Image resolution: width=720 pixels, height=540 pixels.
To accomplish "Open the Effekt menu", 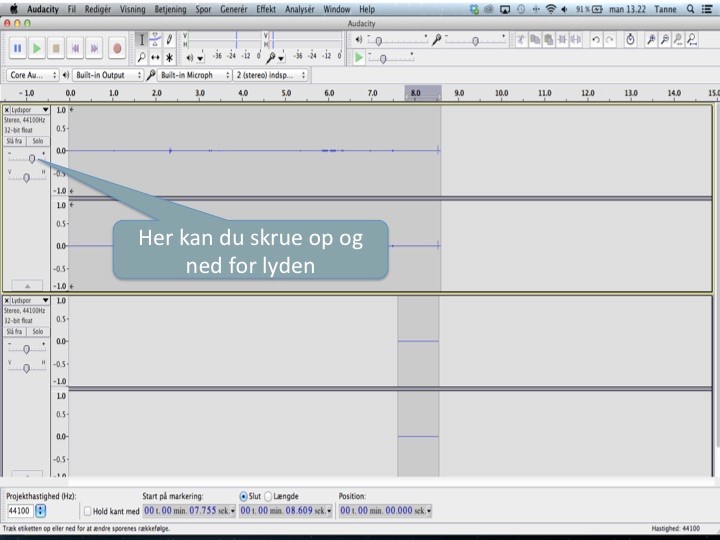I will point(266,9).
